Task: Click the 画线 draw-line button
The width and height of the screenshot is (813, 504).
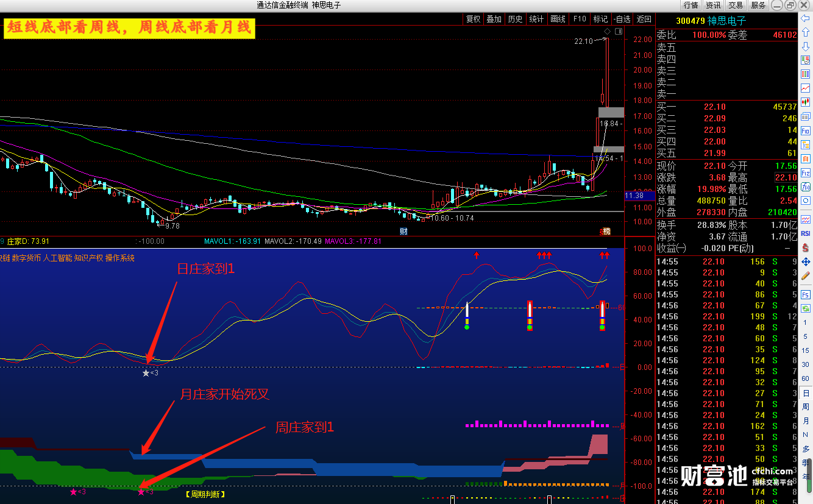Action: click(x=558, y=19)
